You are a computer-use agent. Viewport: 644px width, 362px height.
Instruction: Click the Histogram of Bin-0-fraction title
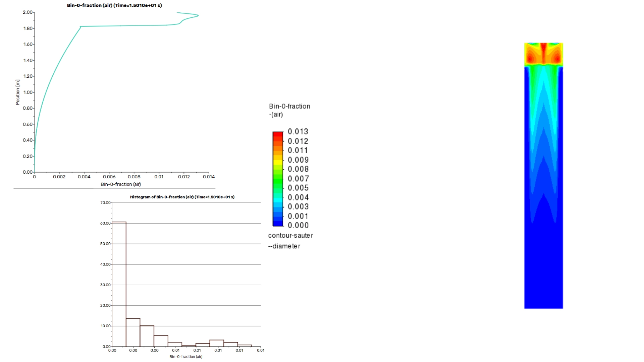(x=182, y=197)
